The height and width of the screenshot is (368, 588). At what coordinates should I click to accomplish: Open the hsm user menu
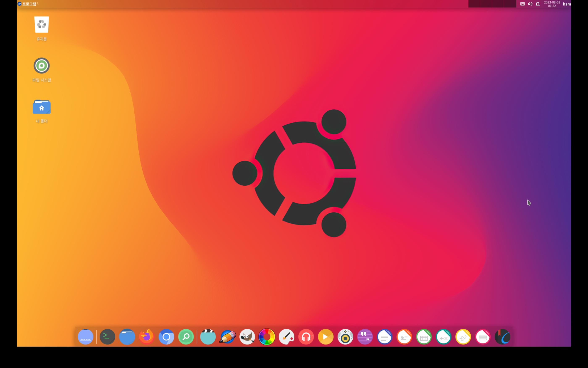(x=567, y=4)
